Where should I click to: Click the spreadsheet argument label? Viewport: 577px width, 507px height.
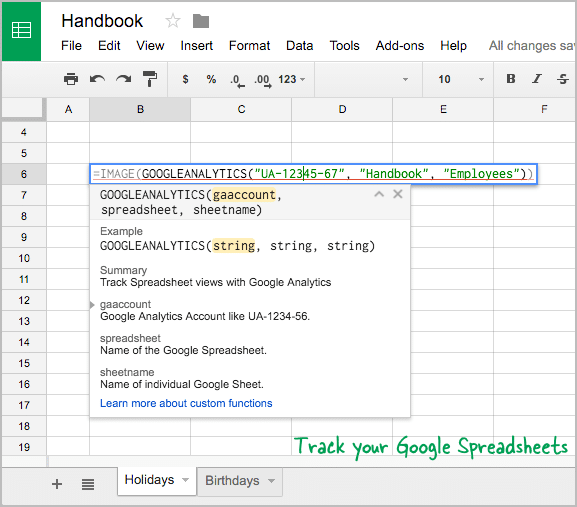point(130,338)
